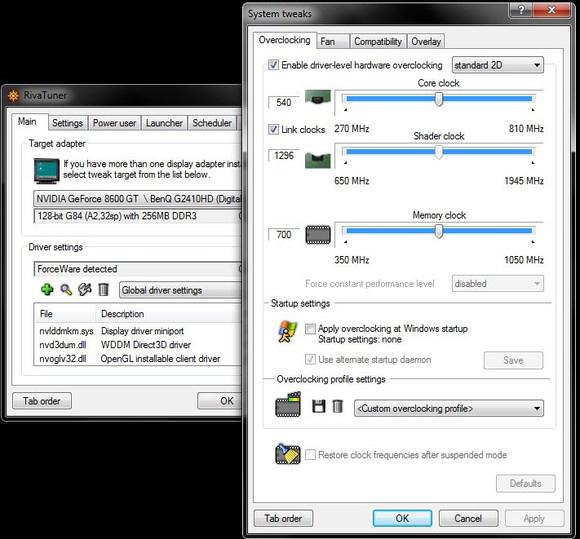Screen dimensions: 580x539
Task: Click the 128-bit G84 adapter info field
Action: 138,216
